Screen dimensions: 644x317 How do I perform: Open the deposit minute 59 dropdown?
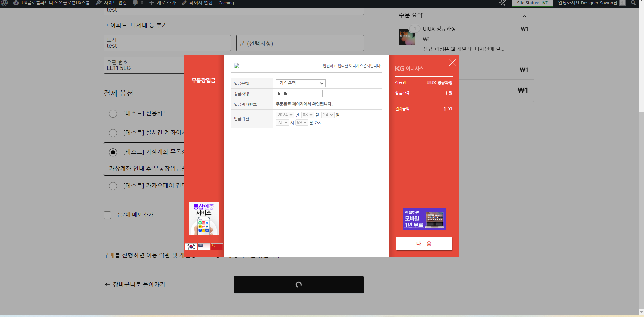[302, 123]
